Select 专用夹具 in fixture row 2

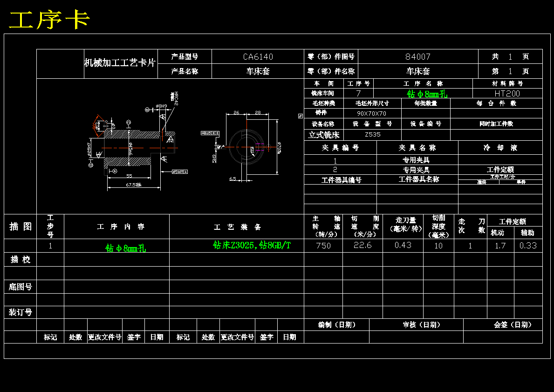[416, 170]
